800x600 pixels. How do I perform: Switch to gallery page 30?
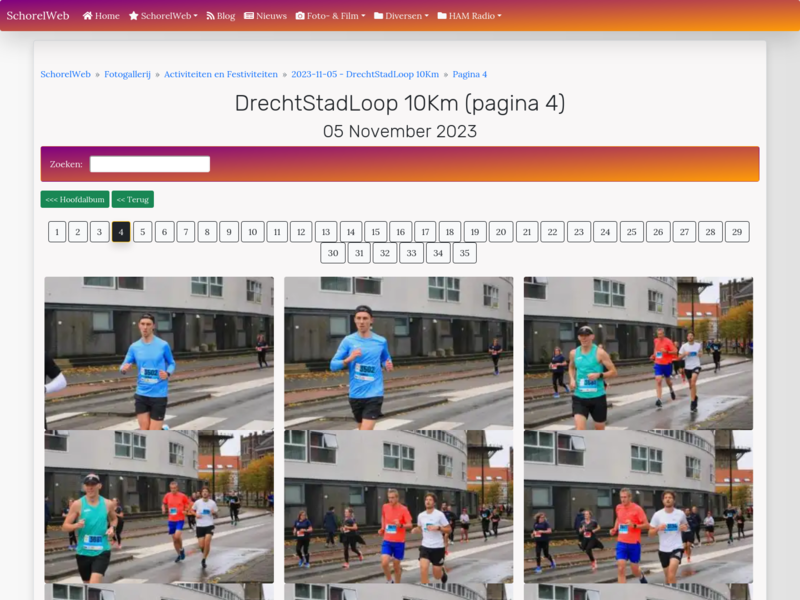click(x=333, y=253)
